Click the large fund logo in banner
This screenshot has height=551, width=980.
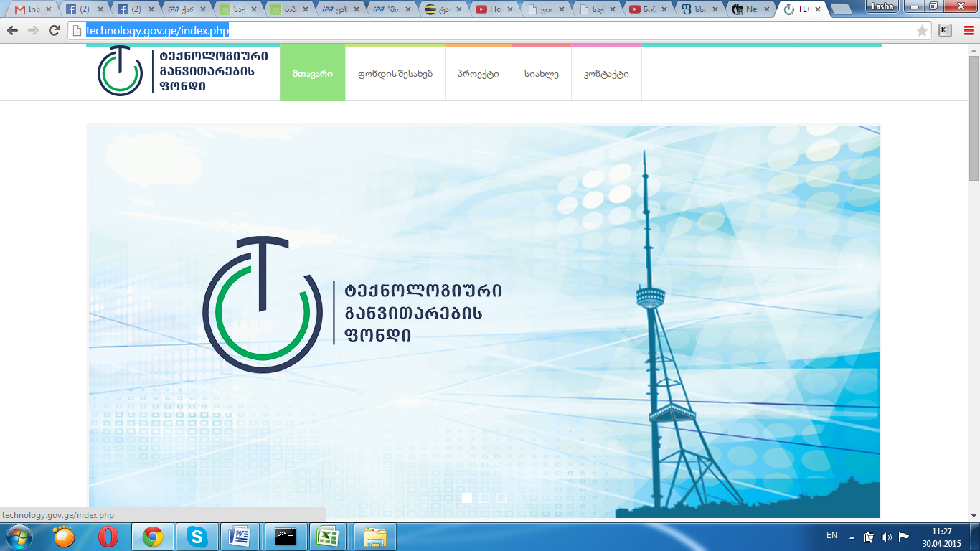click(x=352, y=305)
